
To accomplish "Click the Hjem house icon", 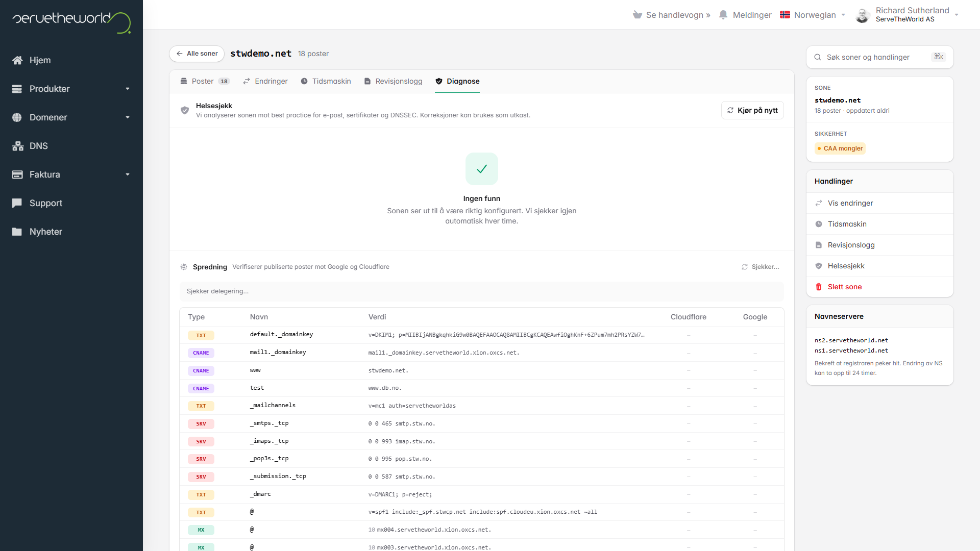I will [17, 60].
